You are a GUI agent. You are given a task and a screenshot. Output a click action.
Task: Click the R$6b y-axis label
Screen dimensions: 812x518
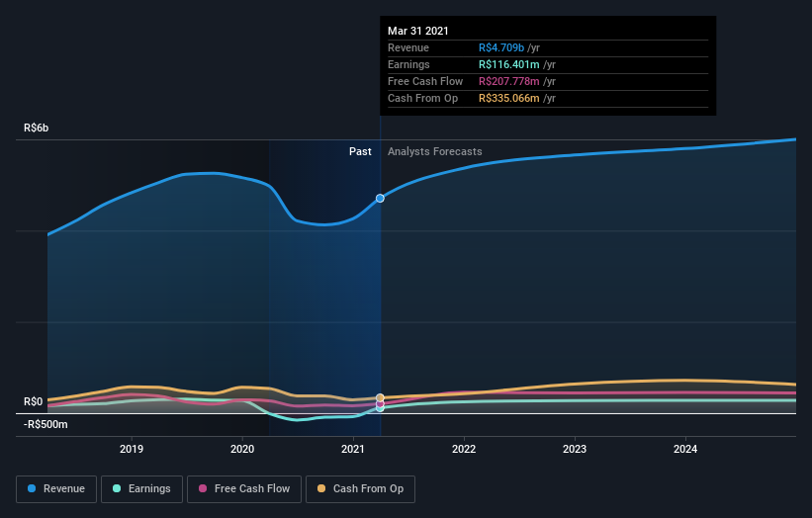tap(37, 128)
